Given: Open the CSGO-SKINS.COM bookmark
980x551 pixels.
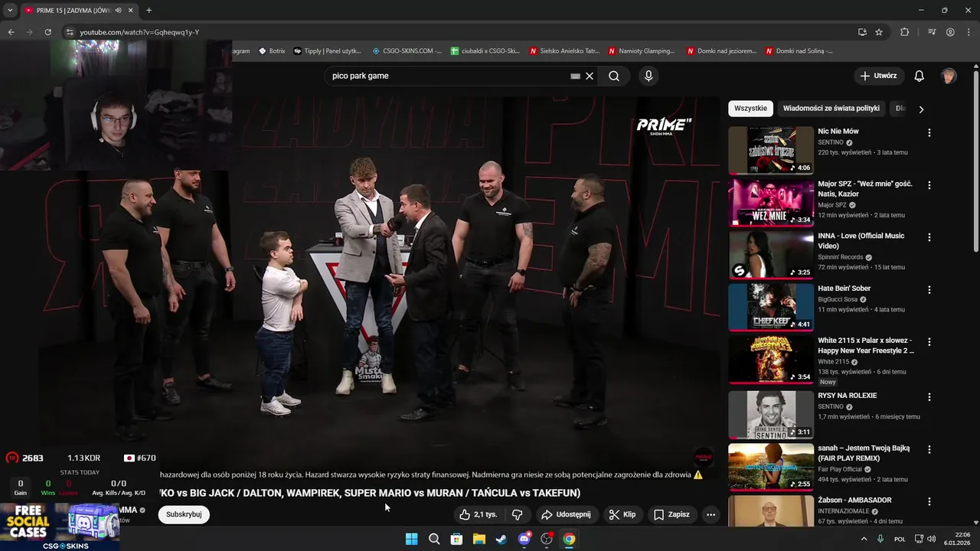Looking at the screenshot, I should (407, 51).
